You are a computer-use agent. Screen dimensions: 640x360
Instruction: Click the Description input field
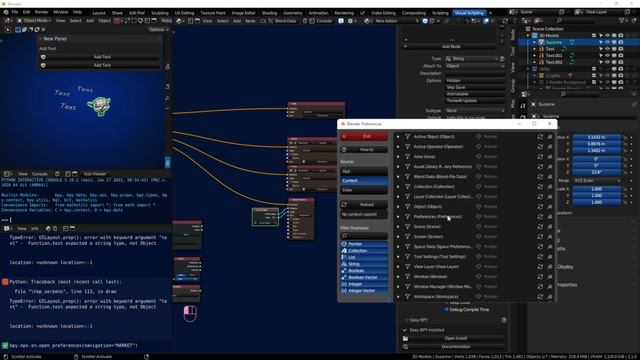(475, 73)
